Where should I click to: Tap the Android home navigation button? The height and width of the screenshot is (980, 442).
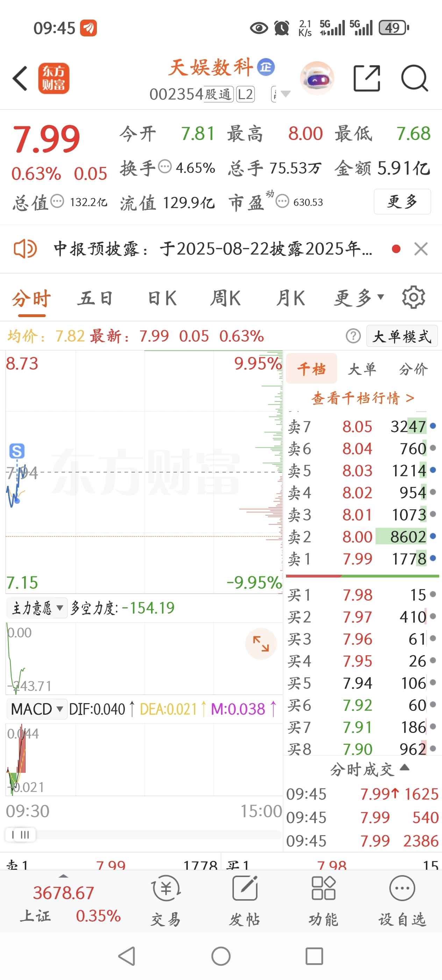click(x=221, y=956)
